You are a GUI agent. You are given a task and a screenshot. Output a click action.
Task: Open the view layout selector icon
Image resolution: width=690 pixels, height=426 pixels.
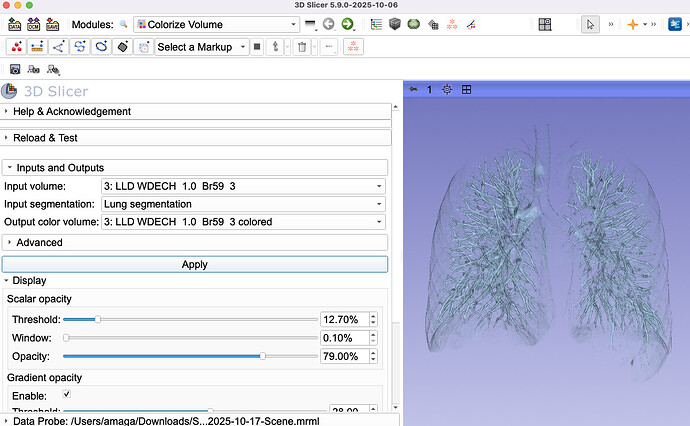click(x=545, y=24)
